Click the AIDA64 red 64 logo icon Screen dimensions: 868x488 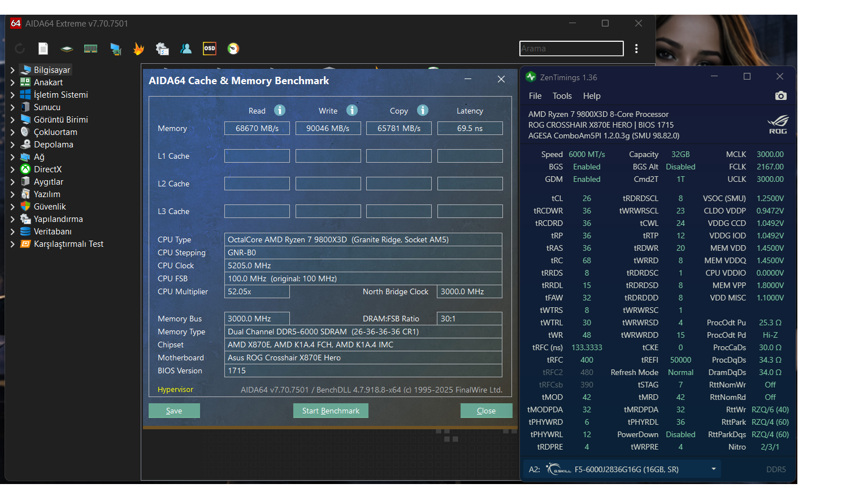[15, 23]
